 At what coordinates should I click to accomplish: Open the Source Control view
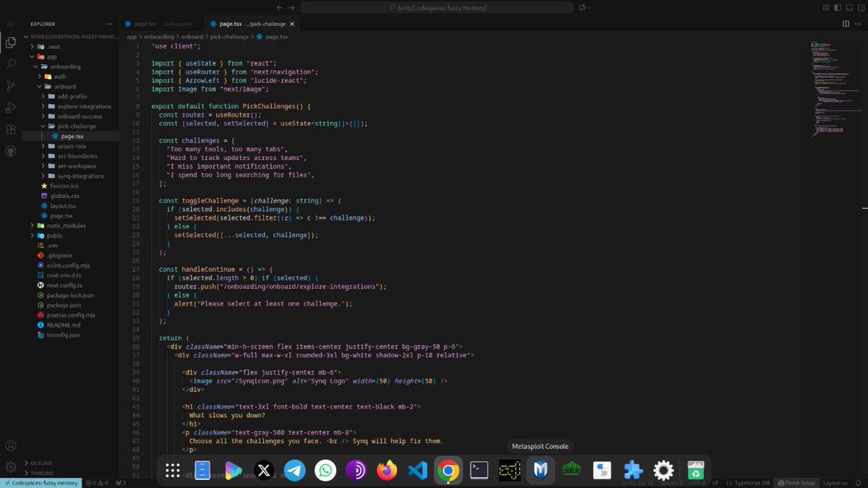tap(11, 85)
